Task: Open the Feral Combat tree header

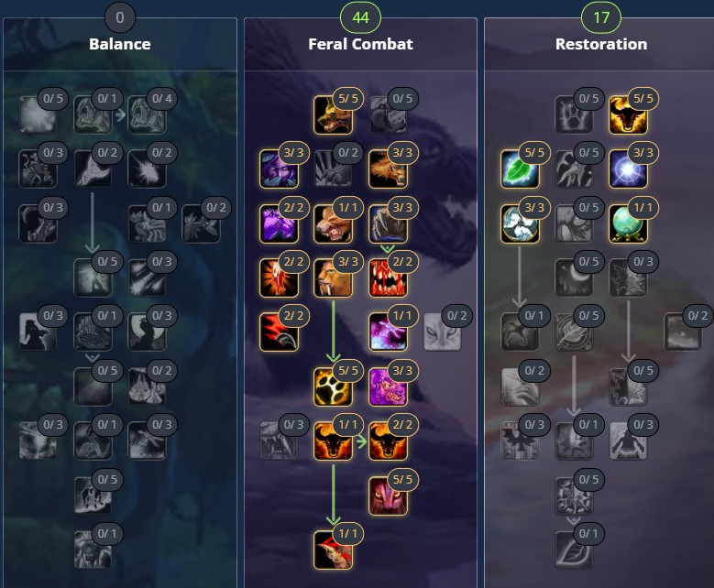Action: pos(360,44)
